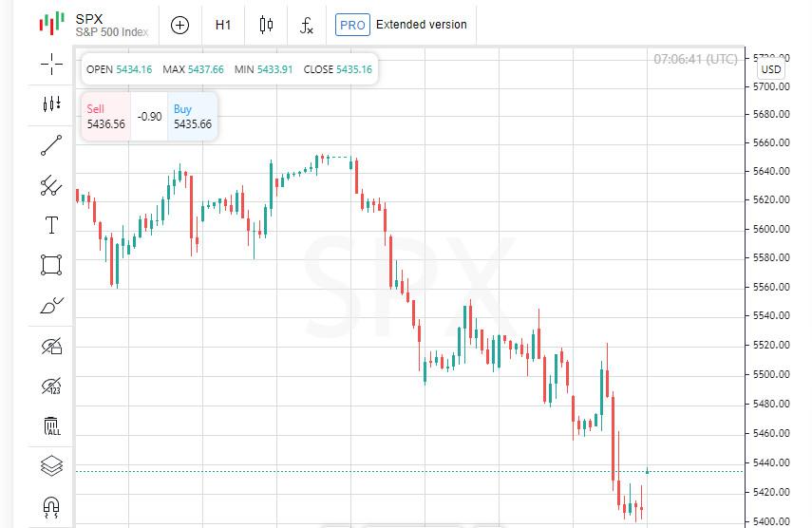Screen dimensions: 812x528
Task: Click the Sell 5436.56 button
Action: pyautogui.click(x=105, y=117)
